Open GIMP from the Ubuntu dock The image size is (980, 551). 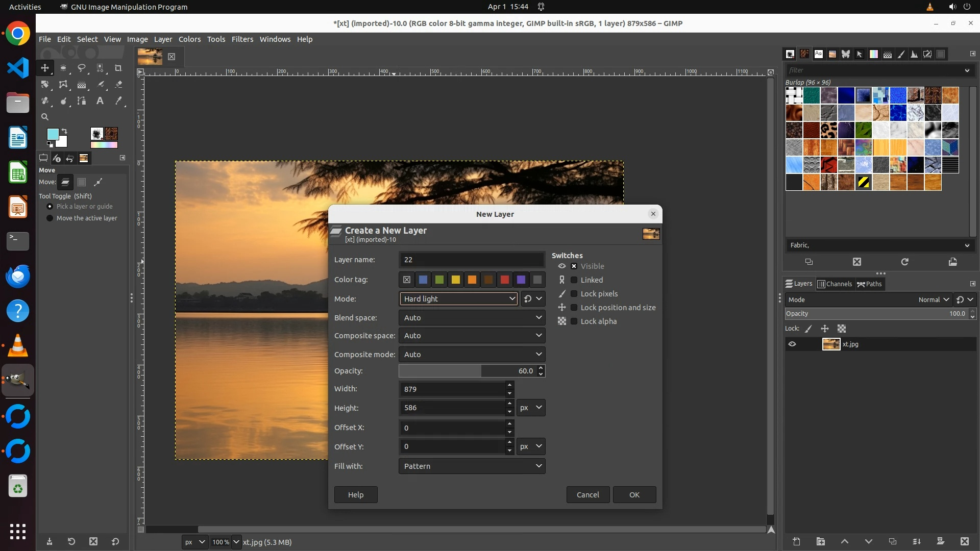tap(18, 381)
